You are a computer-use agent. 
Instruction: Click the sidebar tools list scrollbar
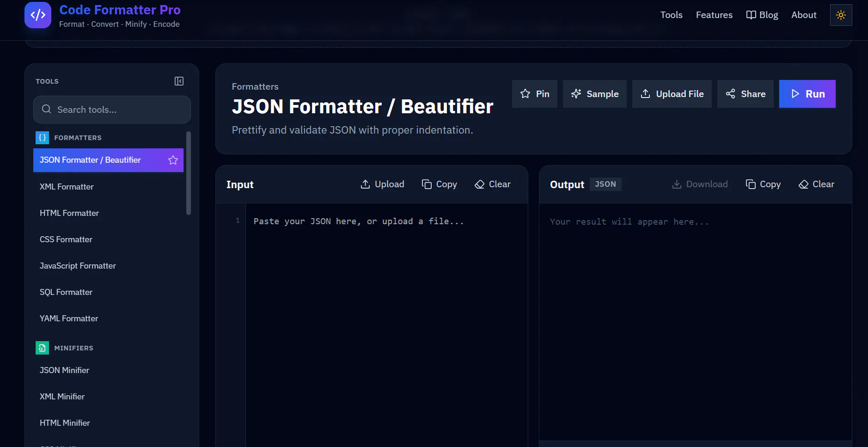click(189, 173)
